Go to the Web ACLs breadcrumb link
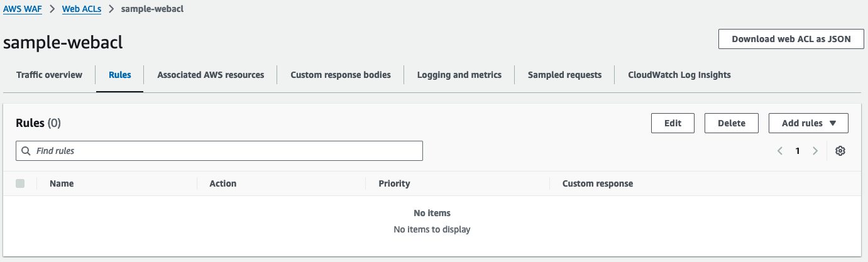 (82, 9)
